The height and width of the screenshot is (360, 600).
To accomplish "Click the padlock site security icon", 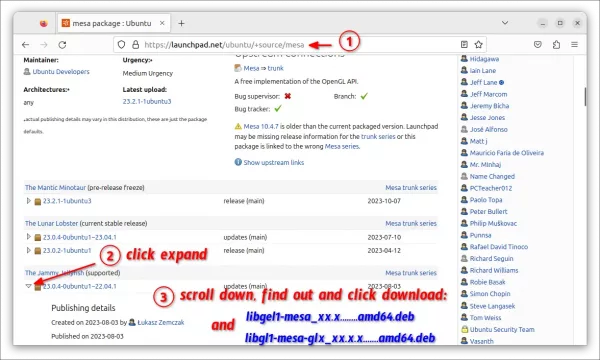I will [135, 45].
